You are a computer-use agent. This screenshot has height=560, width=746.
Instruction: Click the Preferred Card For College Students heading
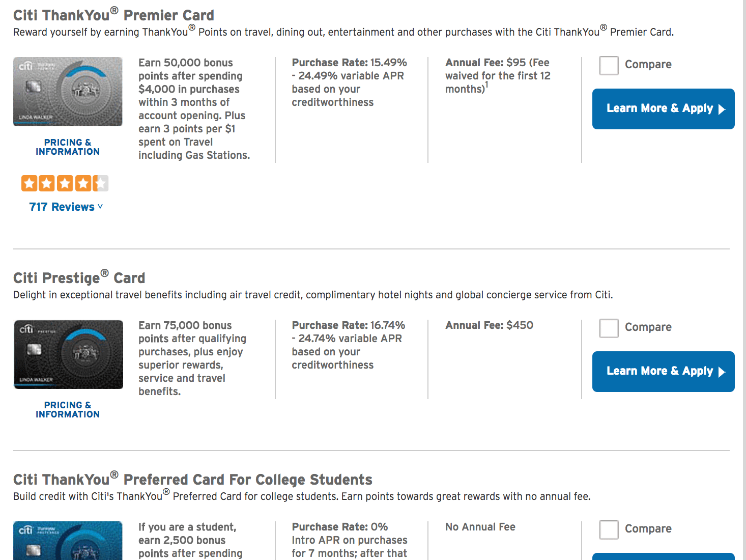[193, 479]
